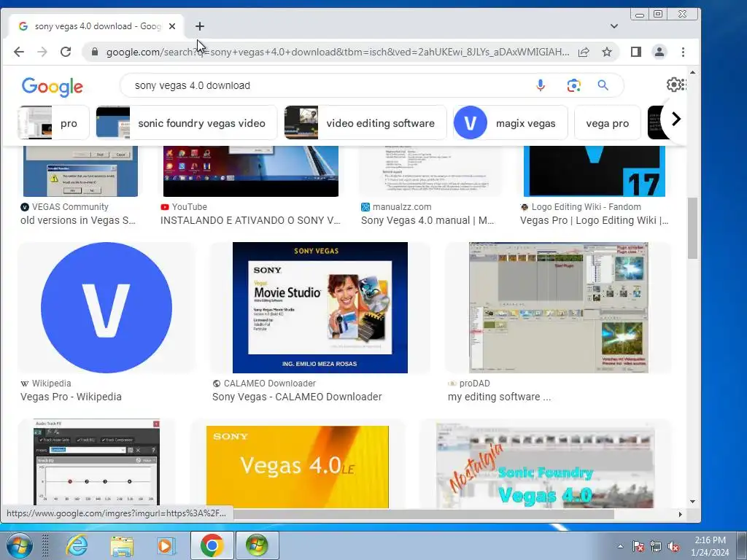Click the address bar URL
The image size is (747, 560).
[x=337, y=52]
